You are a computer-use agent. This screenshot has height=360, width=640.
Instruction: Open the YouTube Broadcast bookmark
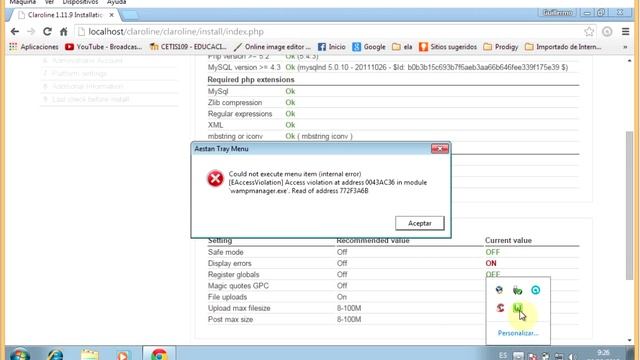click(x=104, y=47)
